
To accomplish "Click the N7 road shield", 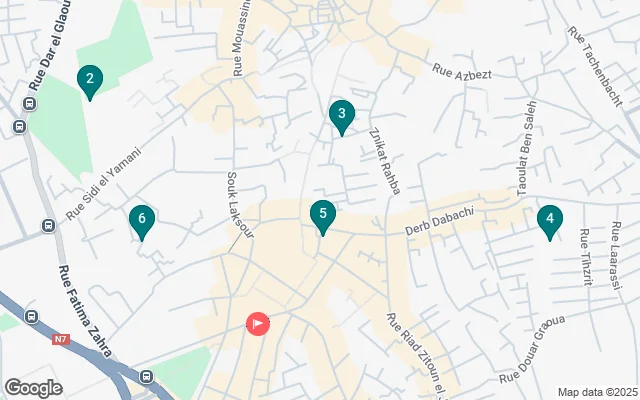I will click(x=61, y=339).
